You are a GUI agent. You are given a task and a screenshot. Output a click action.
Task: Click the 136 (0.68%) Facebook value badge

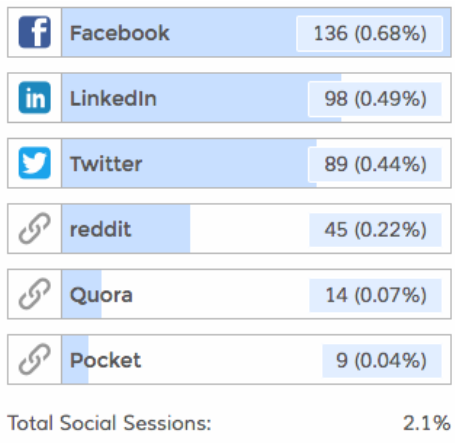(x=370, y=33)
